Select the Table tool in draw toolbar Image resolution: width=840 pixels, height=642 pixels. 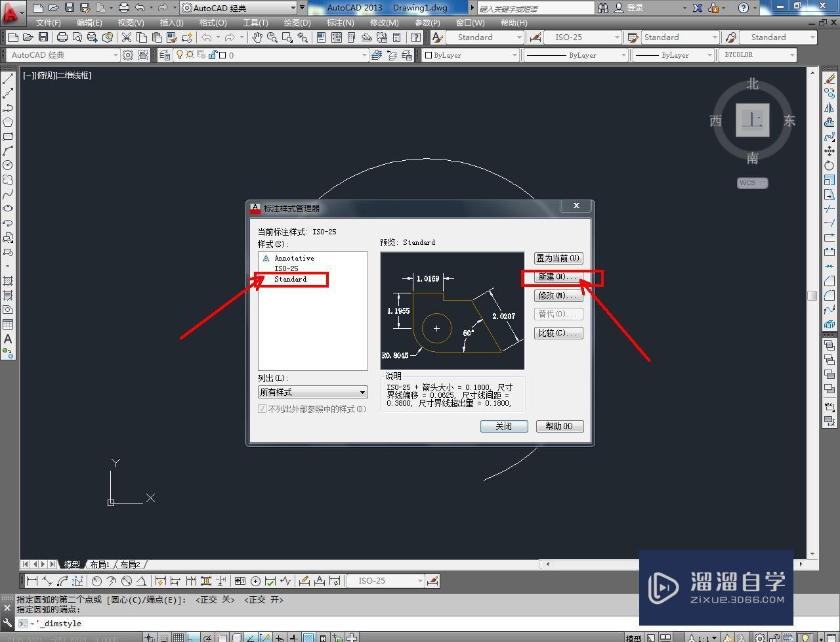click(8, 324)
